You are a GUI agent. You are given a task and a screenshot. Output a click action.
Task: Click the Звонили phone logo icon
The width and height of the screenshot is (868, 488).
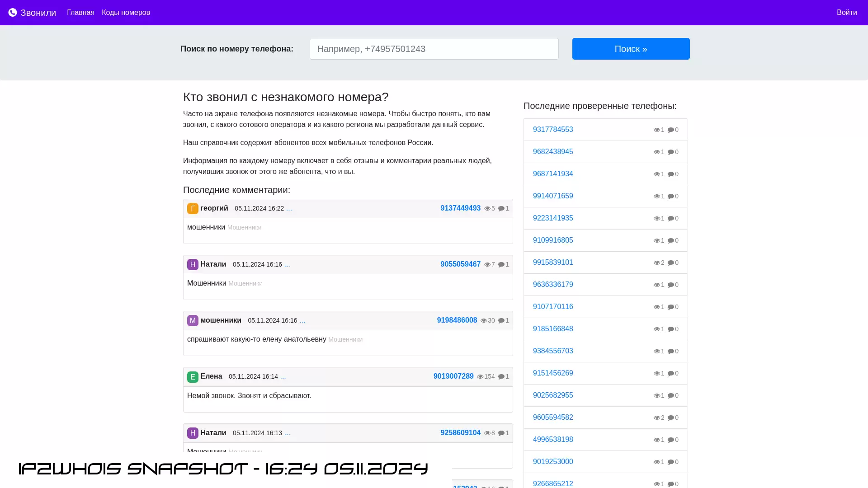13,13
